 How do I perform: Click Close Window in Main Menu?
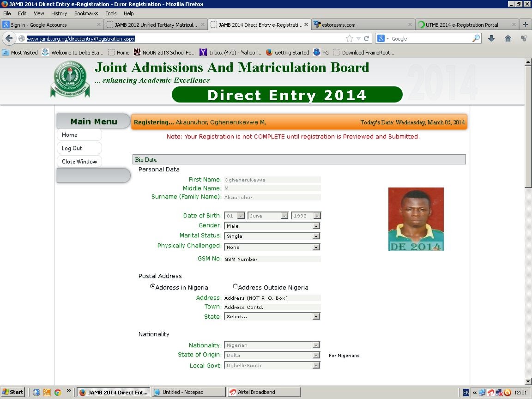[x=79, y=162]
